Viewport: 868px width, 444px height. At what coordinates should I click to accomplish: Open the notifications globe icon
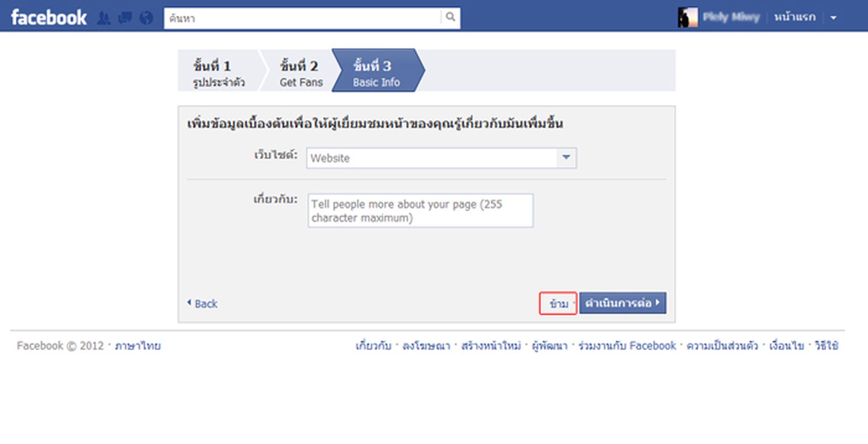point(146,18)
